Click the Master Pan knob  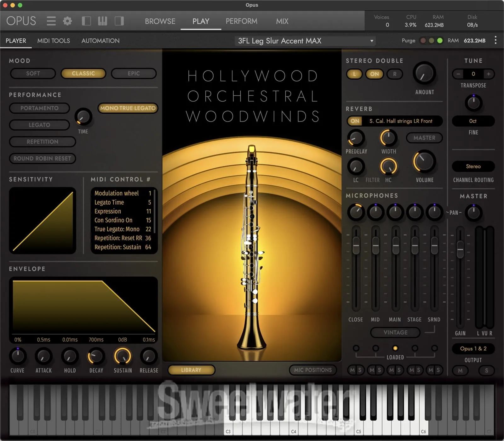point(473,213)
